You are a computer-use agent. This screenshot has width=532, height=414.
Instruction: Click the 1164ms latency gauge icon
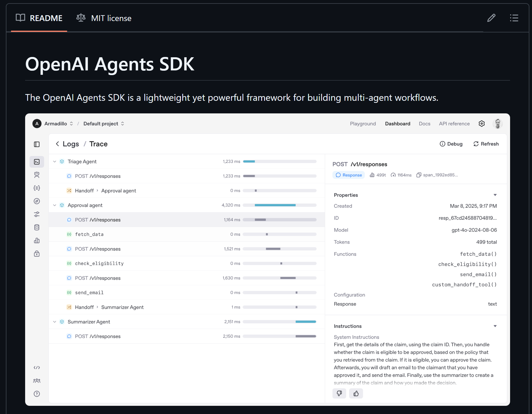393,175
